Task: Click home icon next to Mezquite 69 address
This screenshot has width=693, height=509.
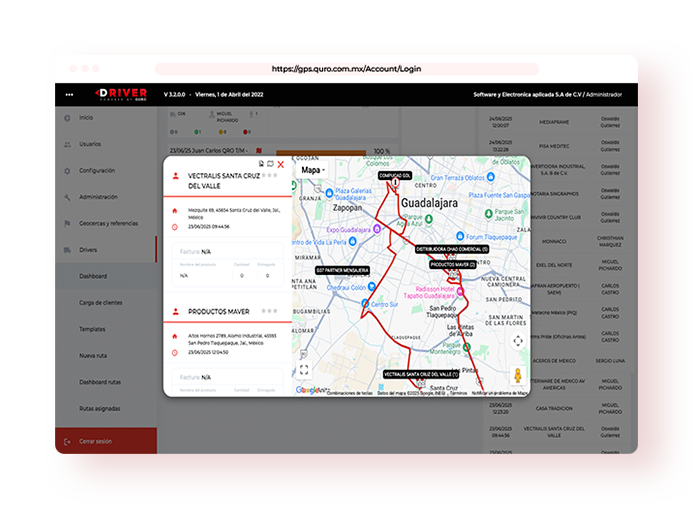Action: pyautogui.click(x=175, y=211)
